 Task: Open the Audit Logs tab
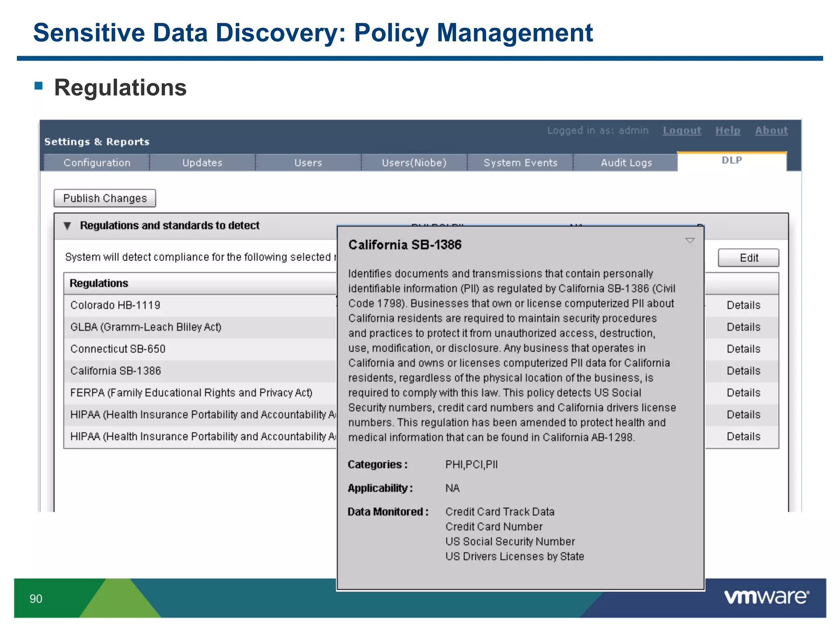coord(626,163)
